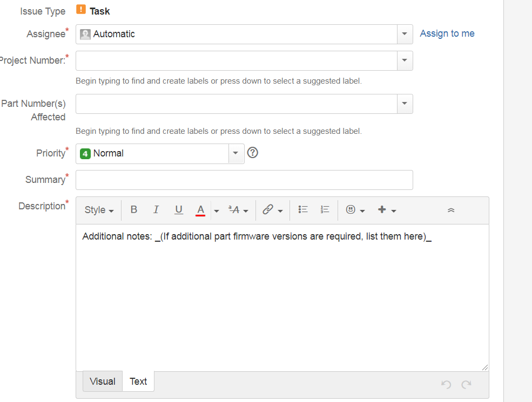
Task: Expand the Project Number dropdown arrow
Action: (405, 60)
